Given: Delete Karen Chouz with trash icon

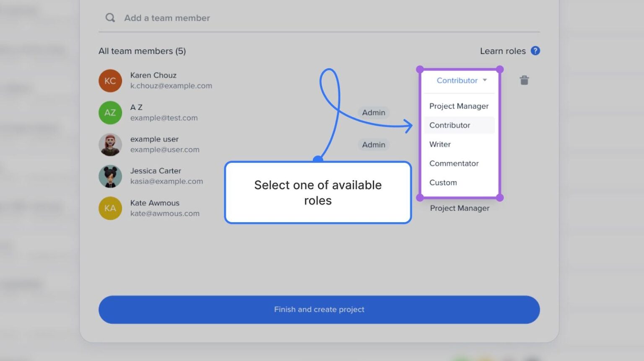Looking at the screenshot, I should 524,80.
